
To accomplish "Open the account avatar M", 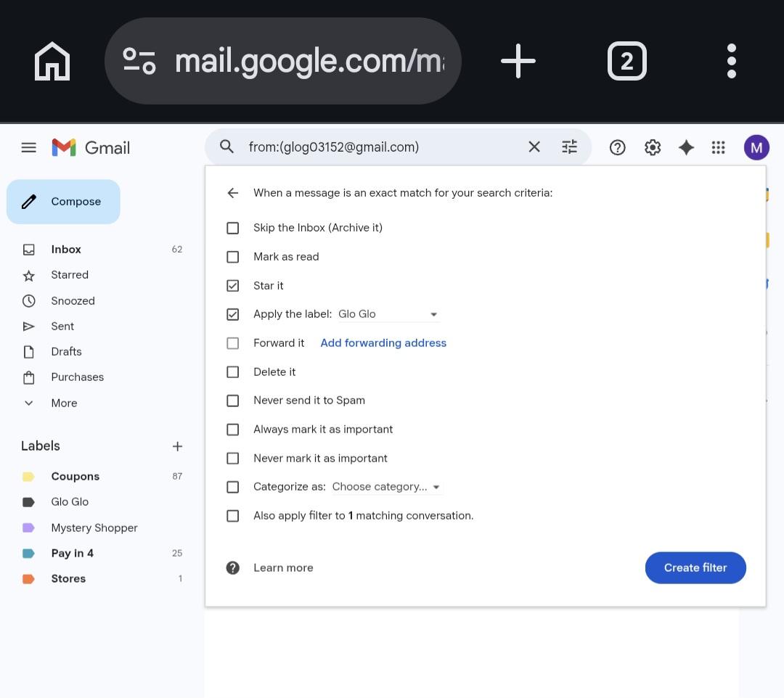I will 756,147.
